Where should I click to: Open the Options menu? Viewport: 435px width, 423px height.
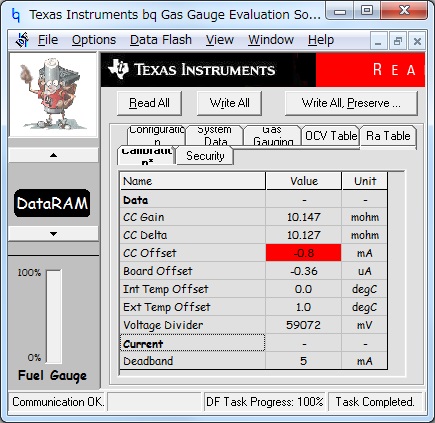(x=94, y=40)
